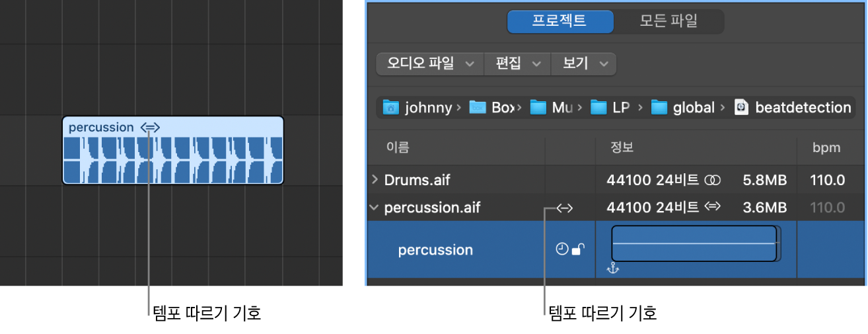Switch to the 모든 파일 tab
Screen dimensions: 868x334
(x=669, y=21)
